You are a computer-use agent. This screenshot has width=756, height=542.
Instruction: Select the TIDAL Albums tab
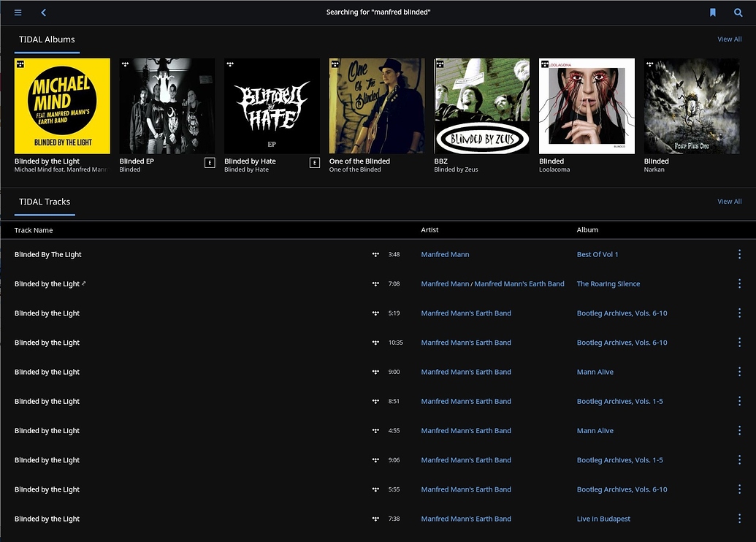point(47,39)
